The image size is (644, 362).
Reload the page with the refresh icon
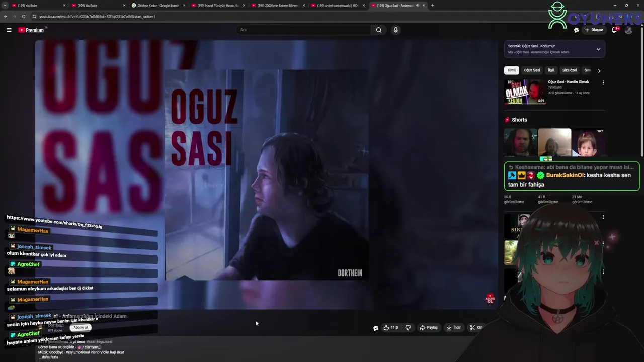[x=23, y=16]
